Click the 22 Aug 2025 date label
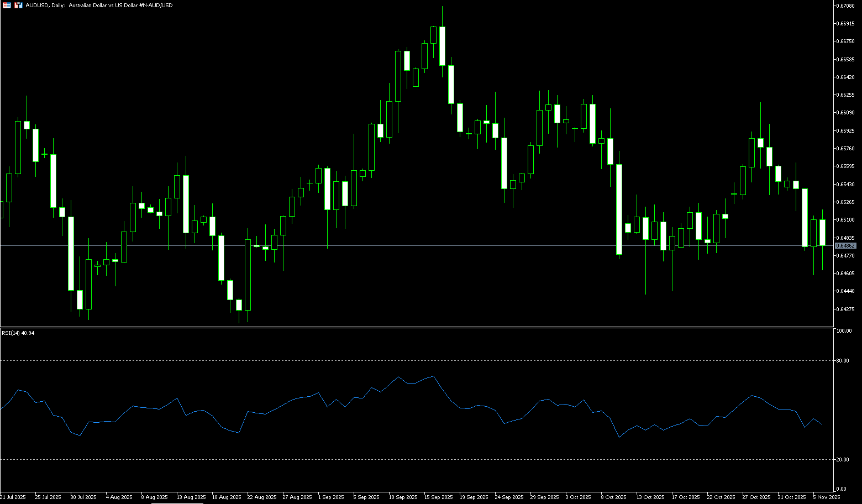 tap(261, 497)
